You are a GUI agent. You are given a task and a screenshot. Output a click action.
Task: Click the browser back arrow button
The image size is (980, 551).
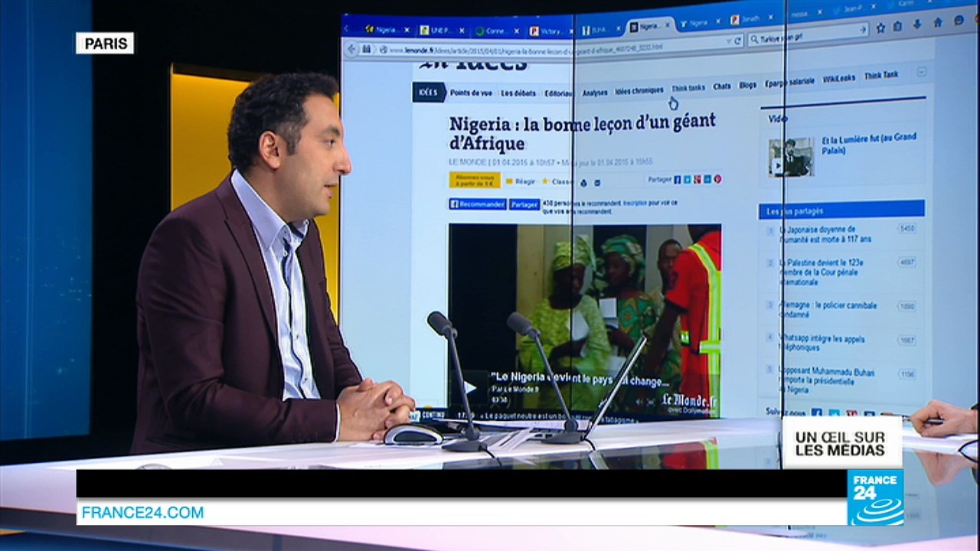(352, 49)
